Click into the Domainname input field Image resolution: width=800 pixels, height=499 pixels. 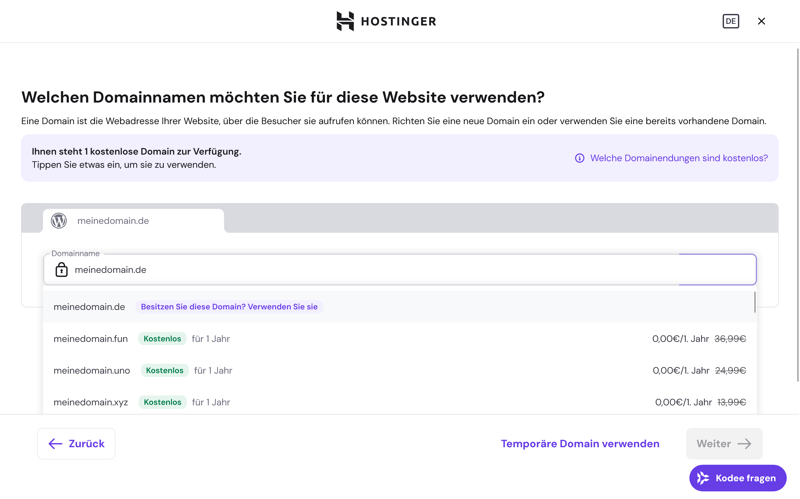pos(370,270)
